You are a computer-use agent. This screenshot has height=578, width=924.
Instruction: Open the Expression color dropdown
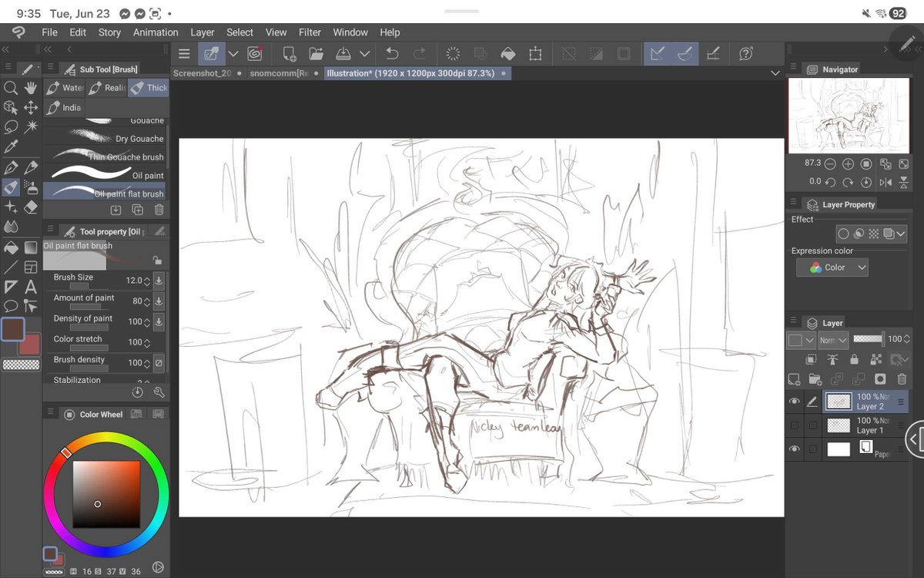[x=832, y=267]
